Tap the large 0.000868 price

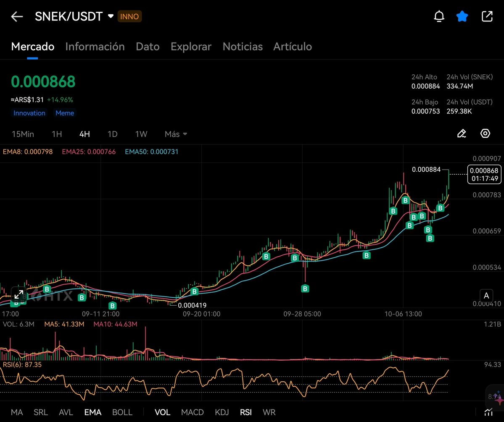pos(43,81)
